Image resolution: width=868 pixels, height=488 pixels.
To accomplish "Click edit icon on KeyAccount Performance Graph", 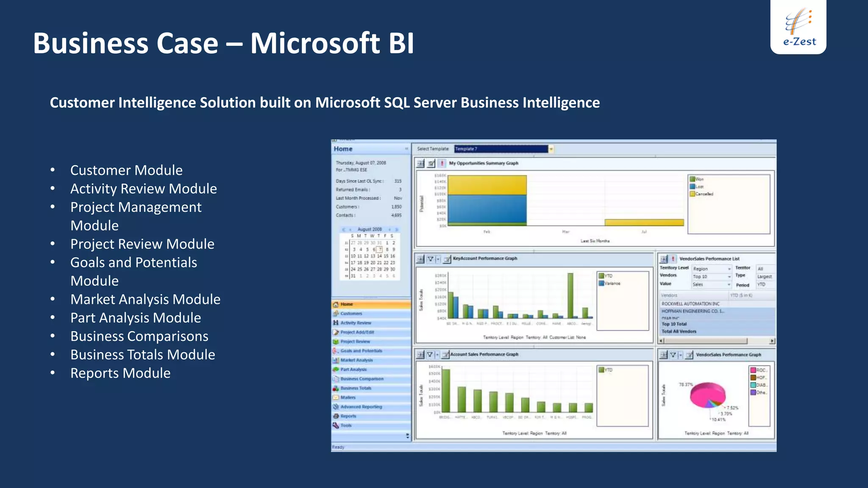I will point(447,259).
